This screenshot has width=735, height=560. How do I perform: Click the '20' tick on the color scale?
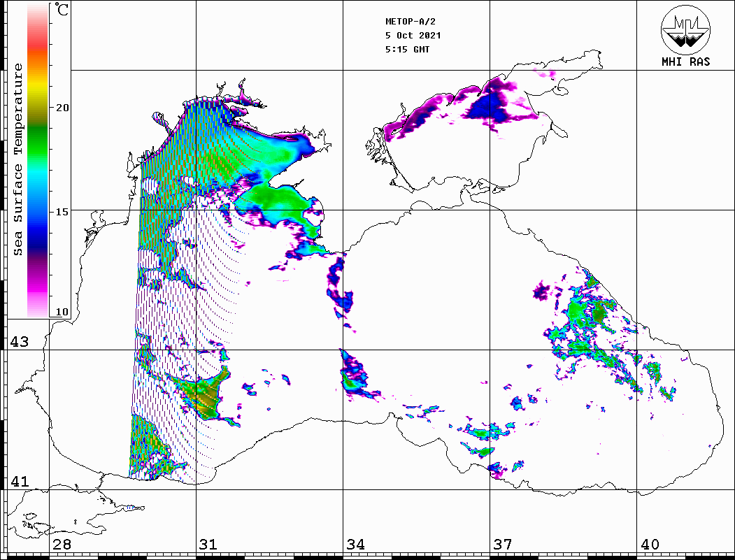click(62, 108)
